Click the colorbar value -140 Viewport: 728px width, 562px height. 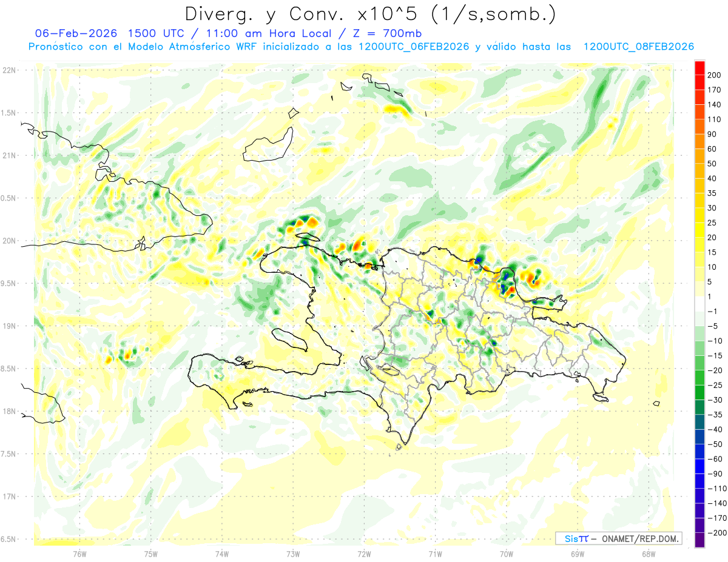tap(716, 503)
